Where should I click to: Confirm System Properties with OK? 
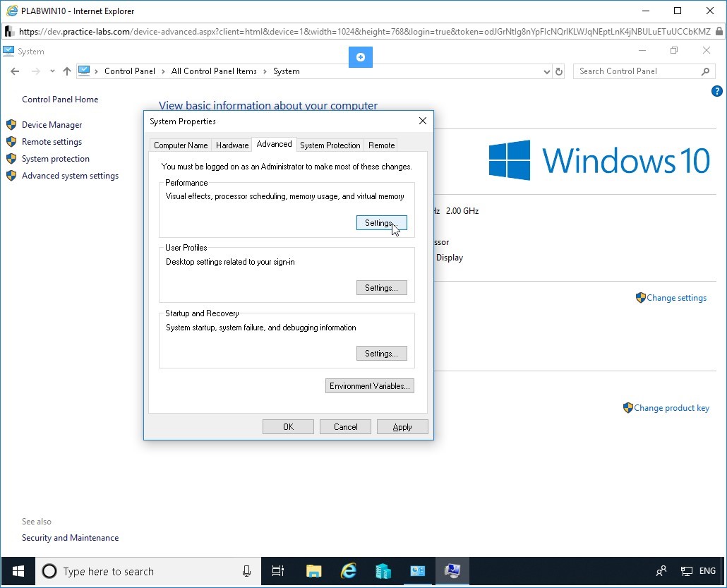tap(288, 426)
